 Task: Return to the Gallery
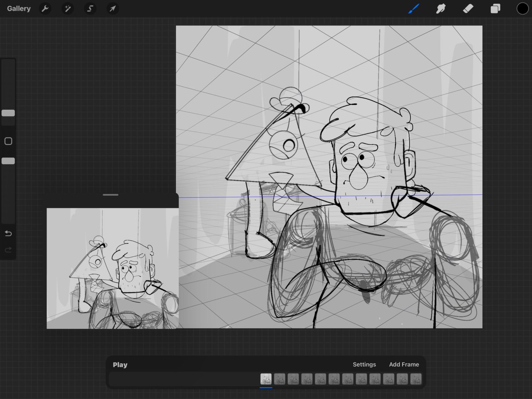[x=19, y=8]
